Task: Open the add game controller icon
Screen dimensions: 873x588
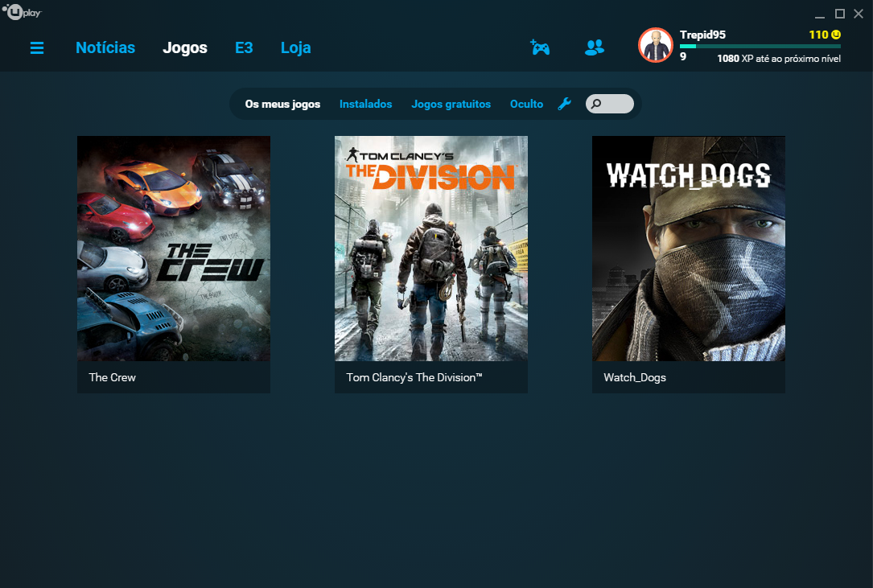Action: [x=540, y=47]
